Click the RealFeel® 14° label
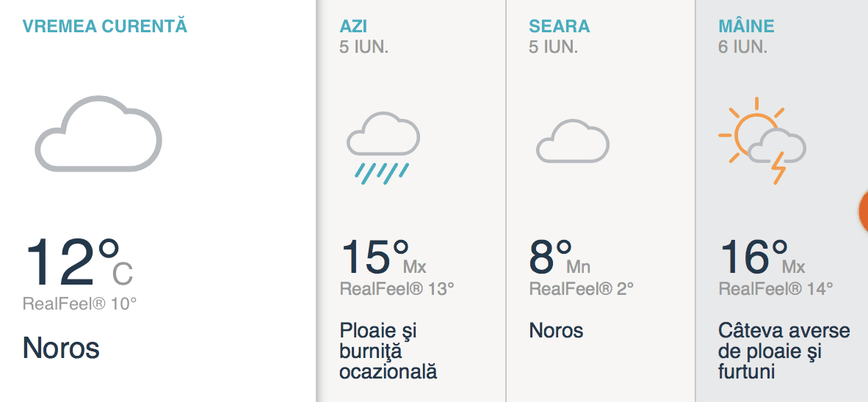The image size is (868, 402). (775, 288)
